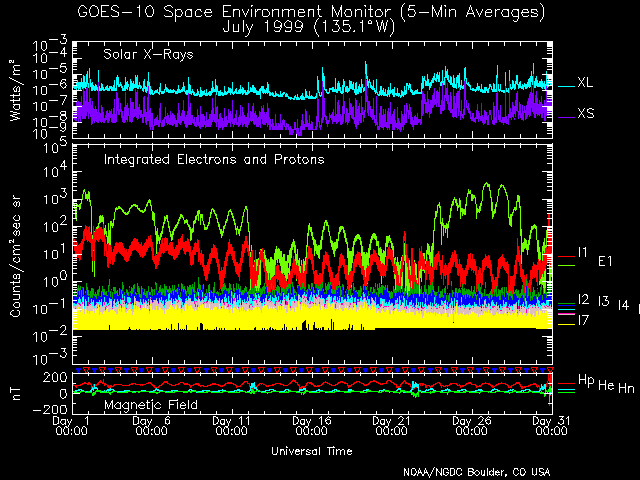The image size is (640, 480).
Task: Click the Day 16 time-axis label
Action: point(311,426)
